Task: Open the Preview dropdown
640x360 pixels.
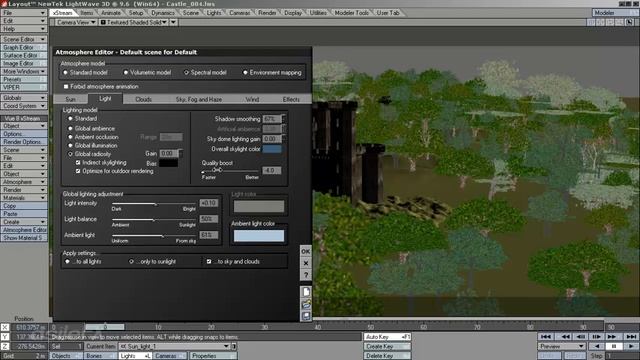Action: (x=562, y=346)
